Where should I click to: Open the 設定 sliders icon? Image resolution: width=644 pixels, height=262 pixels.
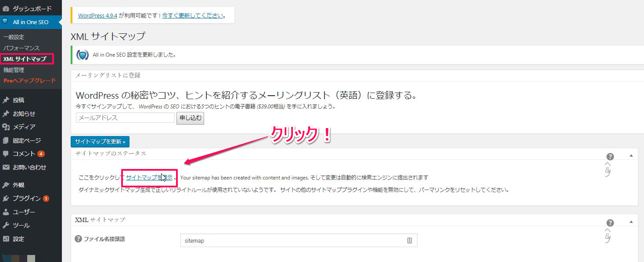tap(6, 239)
